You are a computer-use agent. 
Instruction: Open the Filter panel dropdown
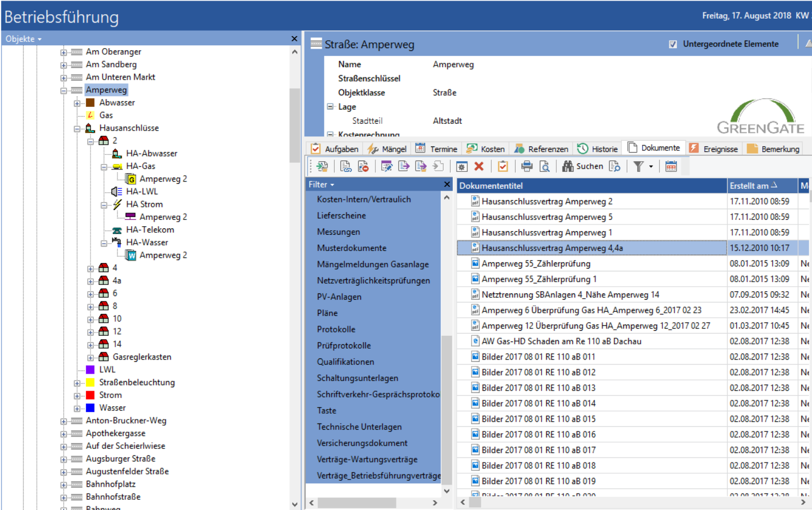(x=321, y=185)
